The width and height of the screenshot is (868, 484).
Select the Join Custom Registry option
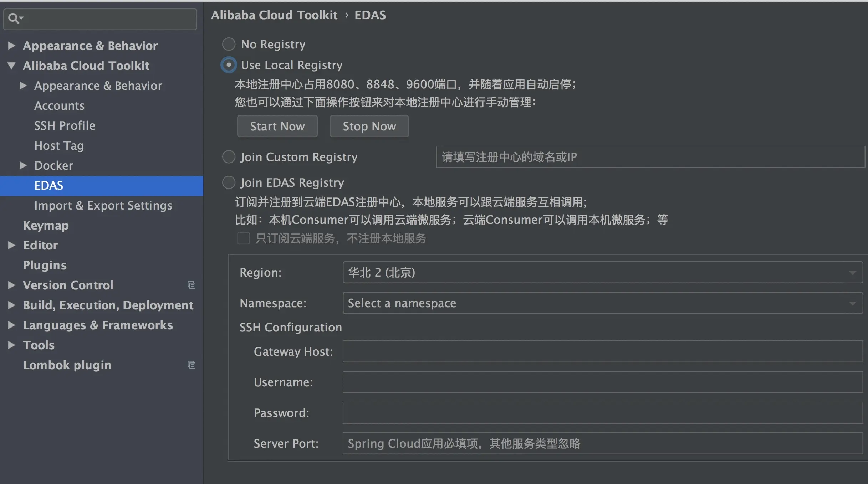click(x=229, y=157)
